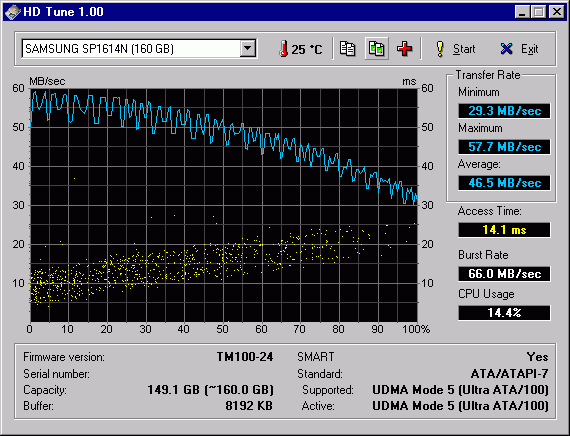Screen dimensions: 570x436
Task: Click the HD Tune application icon in title bar
Action: click(x=12, y=12)
